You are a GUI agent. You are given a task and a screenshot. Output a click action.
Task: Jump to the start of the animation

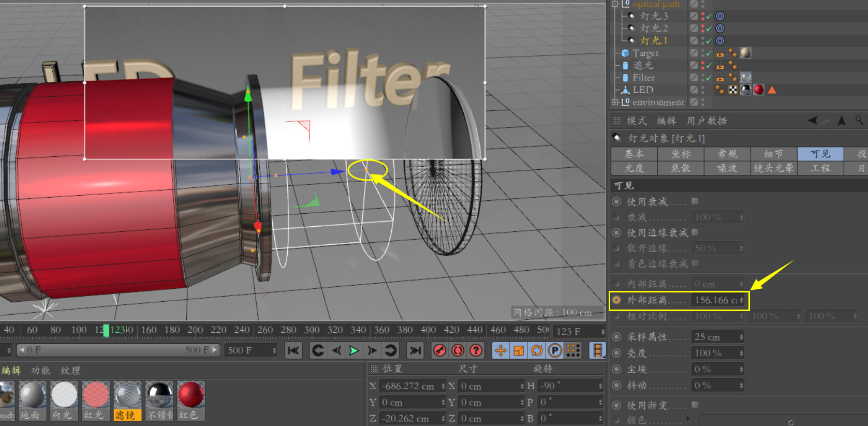(293, 350)
